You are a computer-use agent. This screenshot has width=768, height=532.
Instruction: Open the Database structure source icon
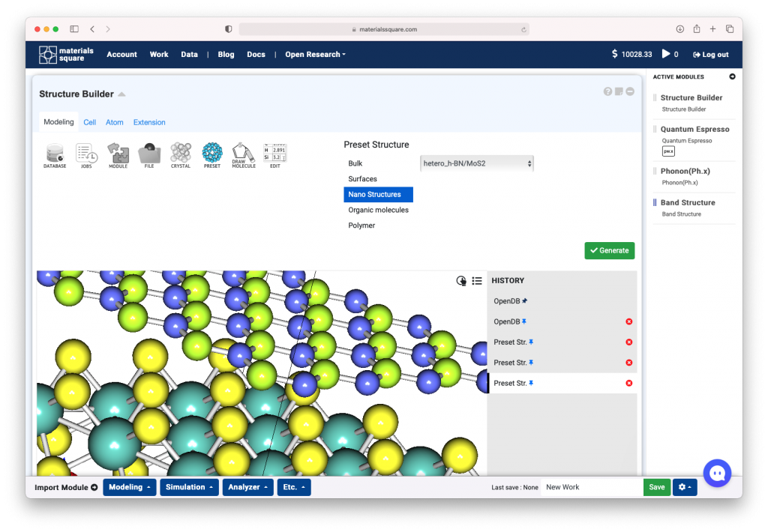click(x=55, y=155)
